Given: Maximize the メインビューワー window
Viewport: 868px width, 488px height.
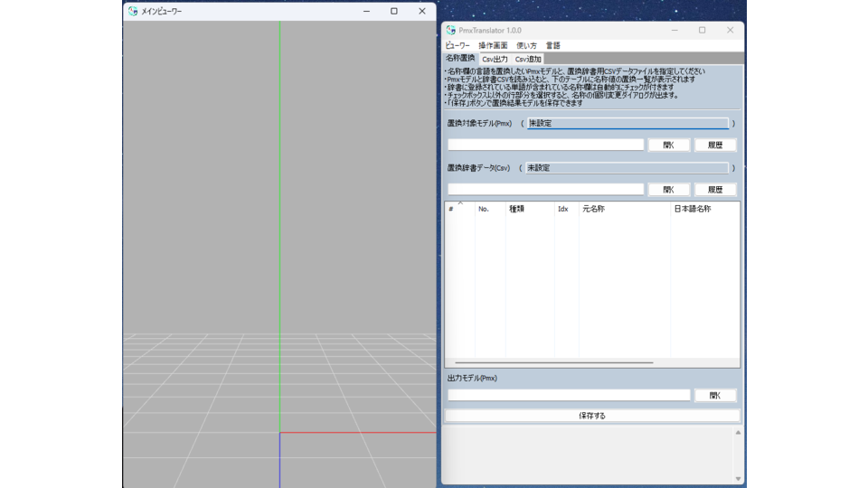Looking at the screenshot, I should click(394, 11).
